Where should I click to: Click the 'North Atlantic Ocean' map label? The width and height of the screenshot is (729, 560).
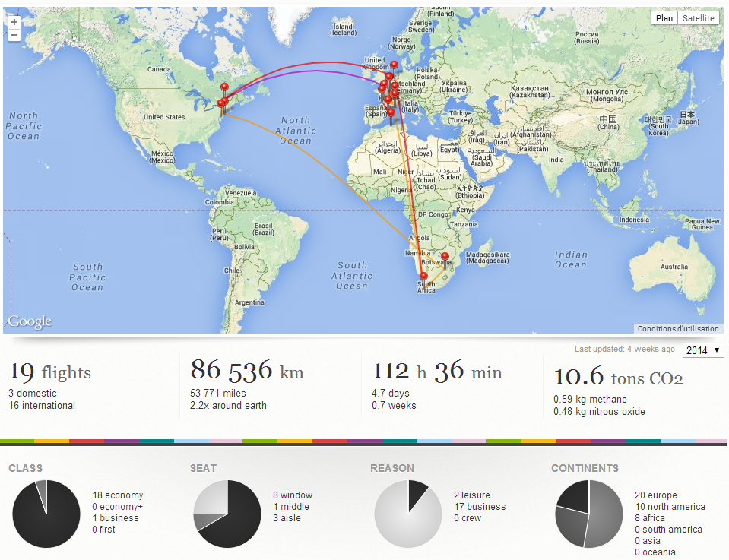pos(296,131)
